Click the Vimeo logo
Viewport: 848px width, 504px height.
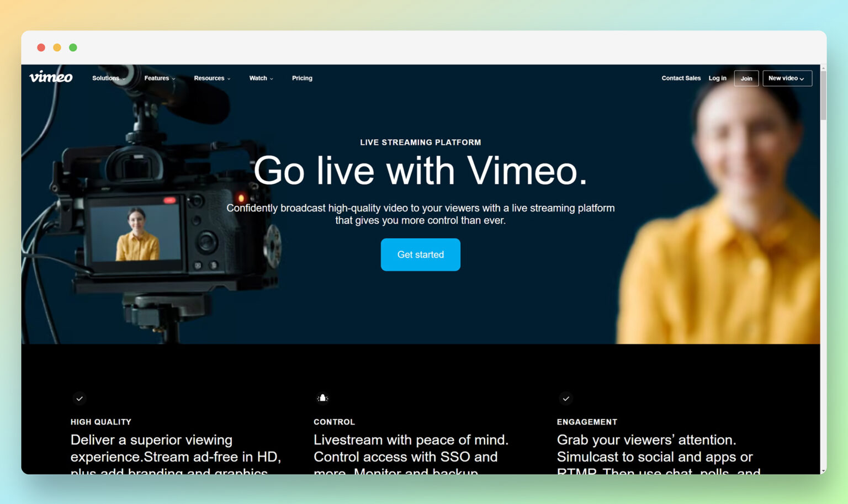[x=51, y=77]
